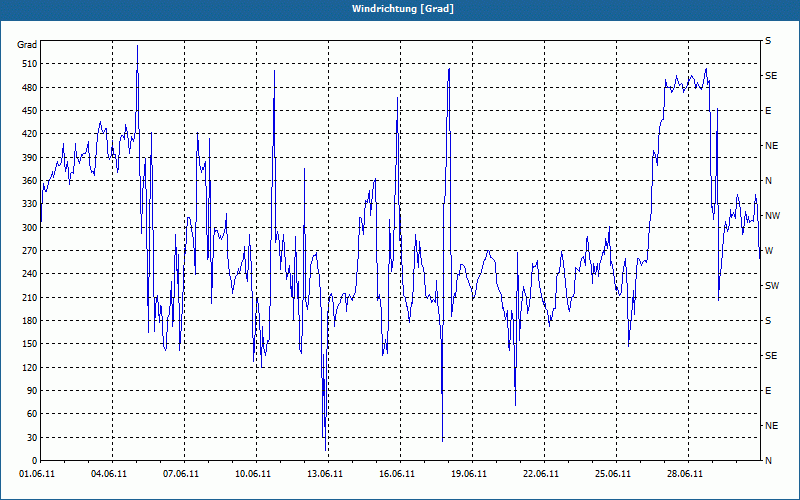Click the NE compass label between 390 and 420
Image resolution: width=800 pixels, height=500 pixels.
[772, 146]
